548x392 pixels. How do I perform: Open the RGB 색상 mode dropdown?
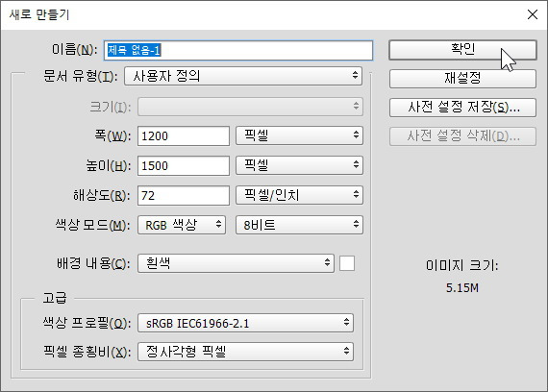point(182,225)
